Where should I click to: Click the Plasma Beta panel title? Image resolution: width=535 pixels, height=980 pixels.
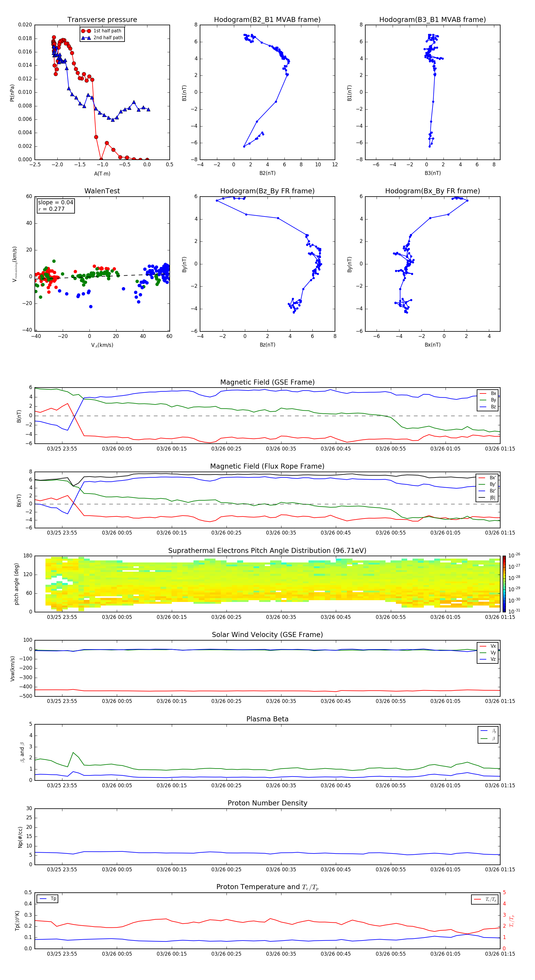(267, 719)
